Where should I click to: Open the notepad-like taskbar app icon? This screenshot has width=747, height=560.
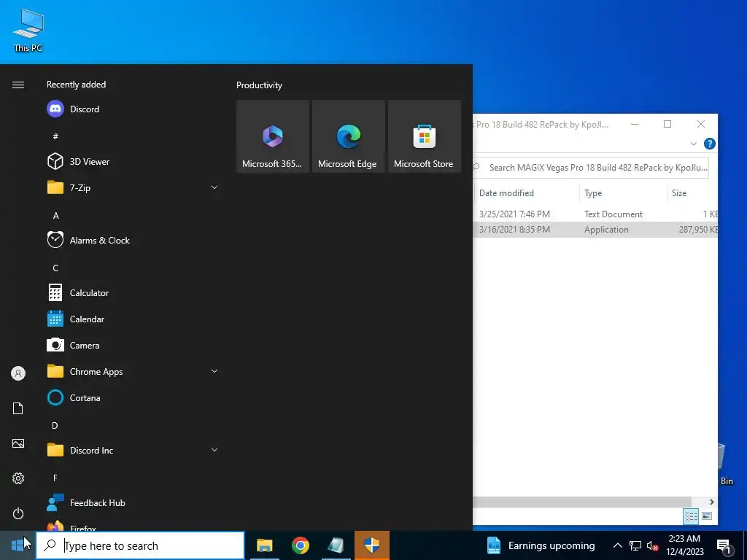click(336, 545)
